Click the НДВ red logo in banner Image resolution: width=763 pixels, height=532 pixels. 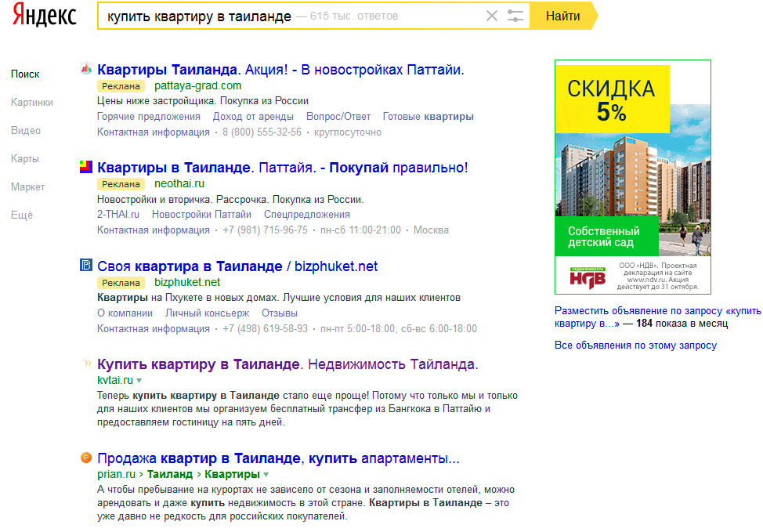tap(588, 277)
